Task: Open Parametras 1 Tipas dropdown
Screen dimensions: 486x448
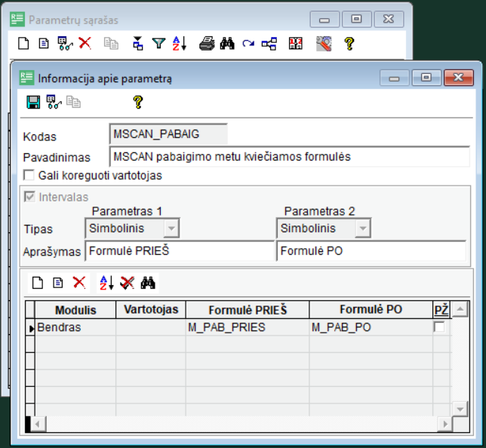Action: (x=171, y=228)
